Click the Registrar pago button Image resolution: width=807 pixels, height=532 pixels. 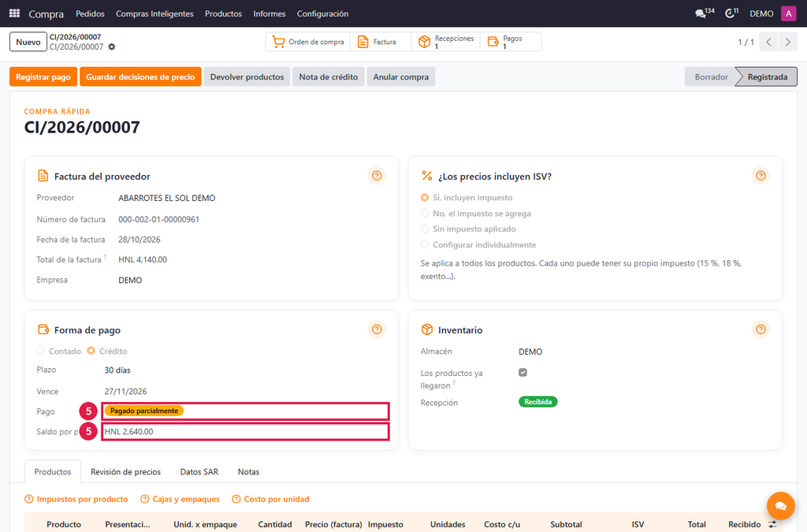pyautogui.click(x=43, y=76)
